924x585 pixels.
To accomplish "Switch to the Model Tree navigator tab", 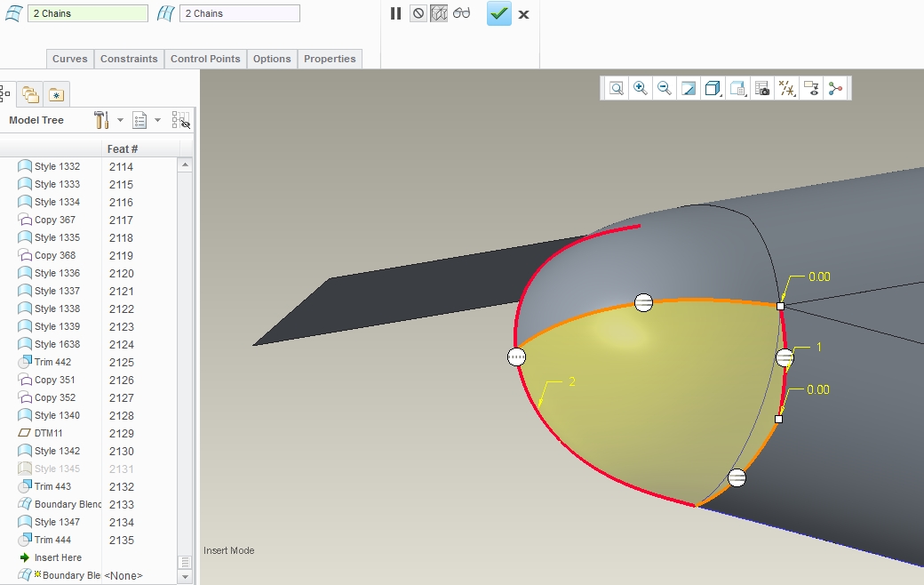I will pyautogui.click(x=4, y=93).
